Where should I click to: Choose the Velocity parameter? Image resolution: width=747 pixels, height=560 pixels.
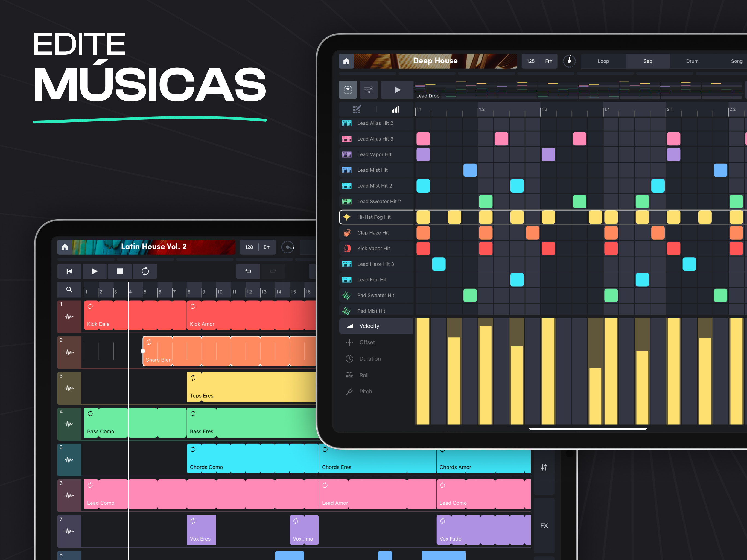[x=376, y=326]
